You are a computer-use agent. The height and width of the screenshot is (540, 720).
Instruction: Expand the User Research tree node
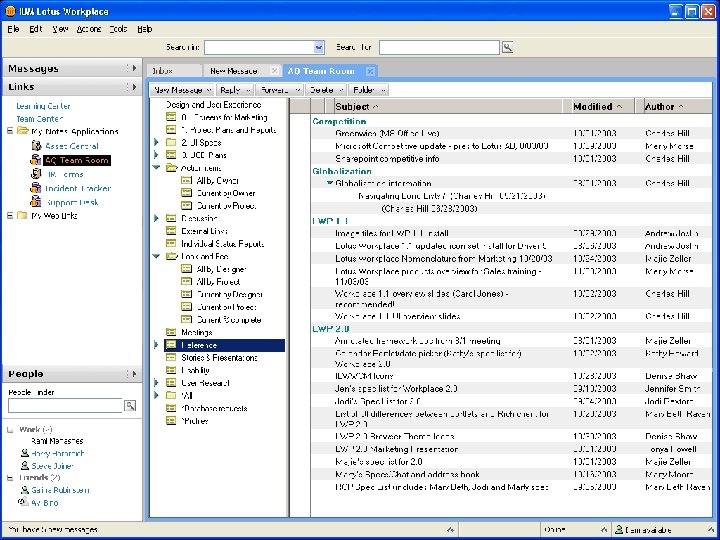[x=157, y=383]
